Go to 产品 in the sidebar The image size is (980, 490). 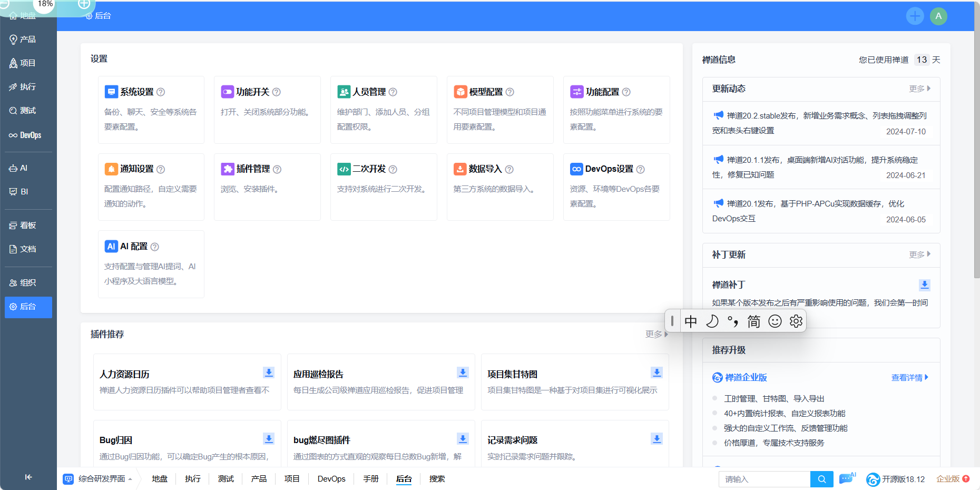(28, 39)
